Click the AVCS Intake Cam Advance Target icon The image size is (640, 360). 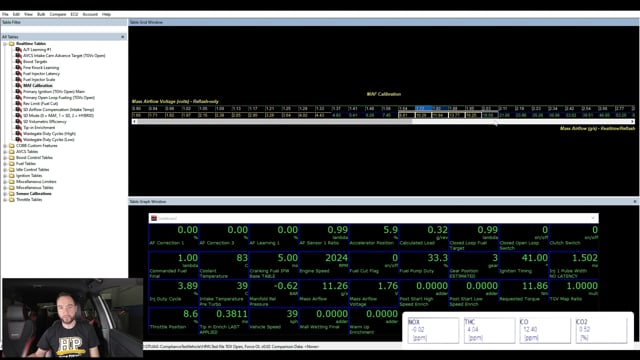18,56
